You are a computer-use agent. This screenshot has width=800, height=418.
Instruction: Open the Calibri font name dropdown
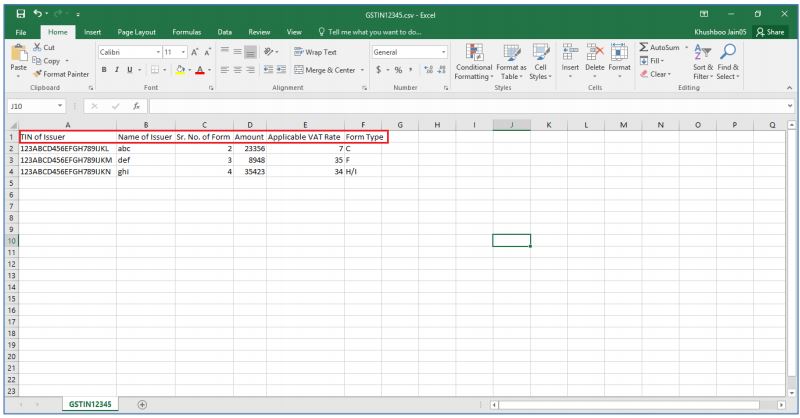tap(158, 52)
